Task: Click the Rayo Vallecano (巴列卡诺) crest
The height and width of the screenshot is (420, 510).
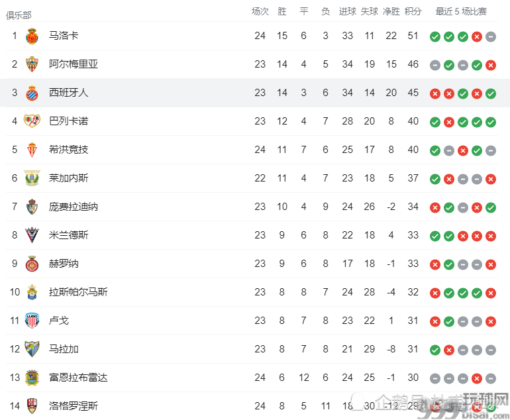Action: pyautogui.click(x=32, y=121)
